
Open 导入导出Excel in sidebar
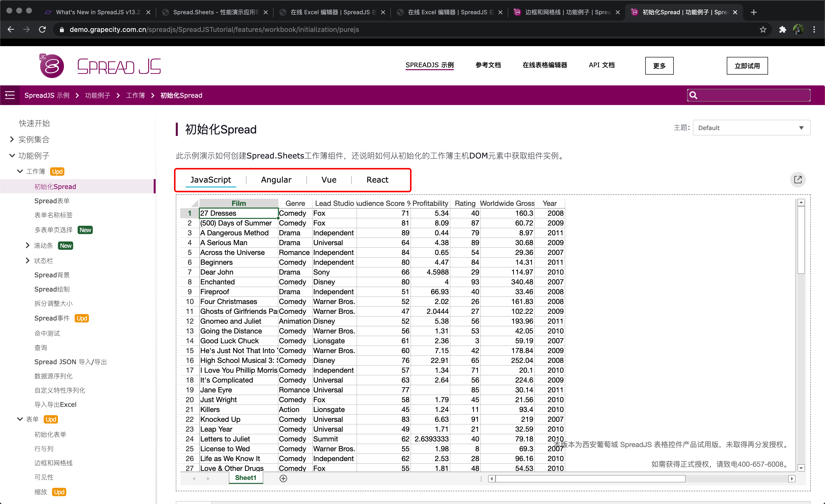[55, 404]
